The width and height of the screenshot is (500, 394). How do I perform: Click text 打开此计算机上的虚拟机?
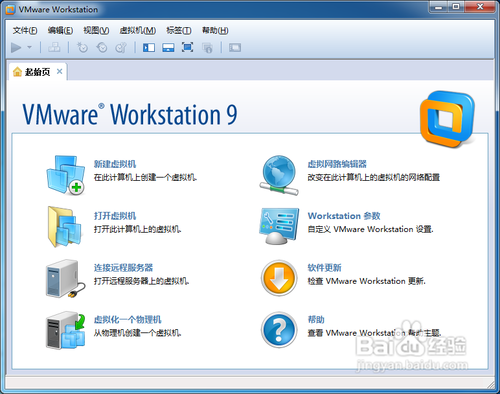[x=137, y=229]
